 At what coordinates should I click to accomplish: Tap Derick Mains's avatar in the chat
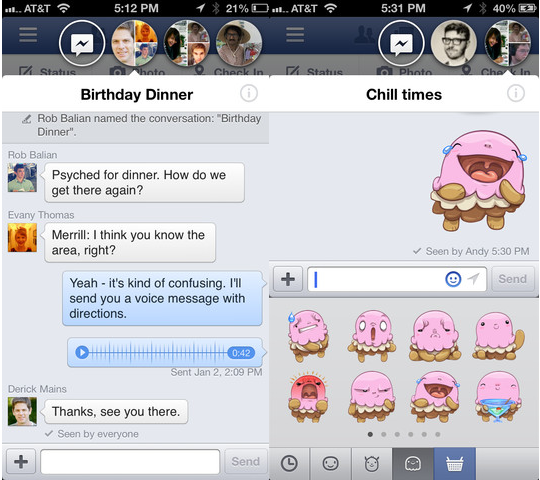coord(22,411)
